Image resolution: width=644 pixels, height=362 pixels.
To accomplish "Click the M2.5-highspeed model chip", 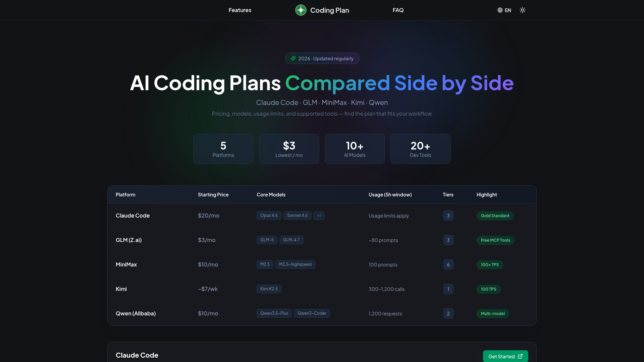I will tap(295, 264).
